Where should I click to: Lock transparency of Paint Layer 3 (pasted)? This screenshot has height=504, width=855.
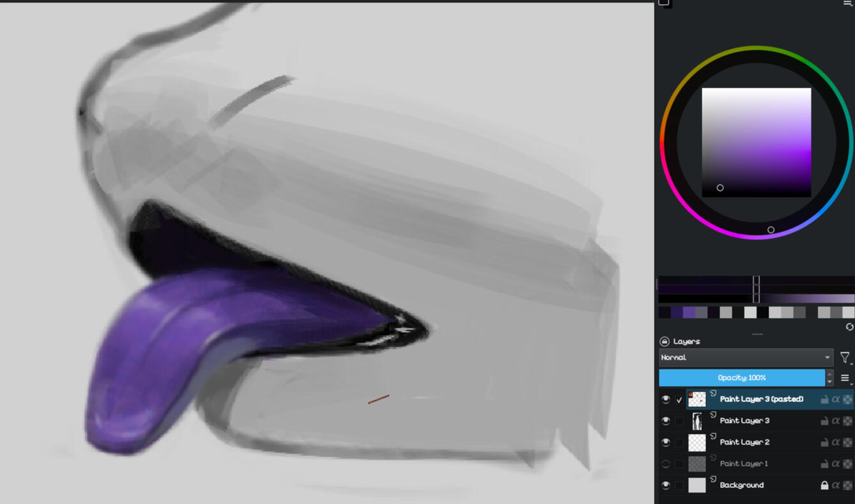(847, 399)
